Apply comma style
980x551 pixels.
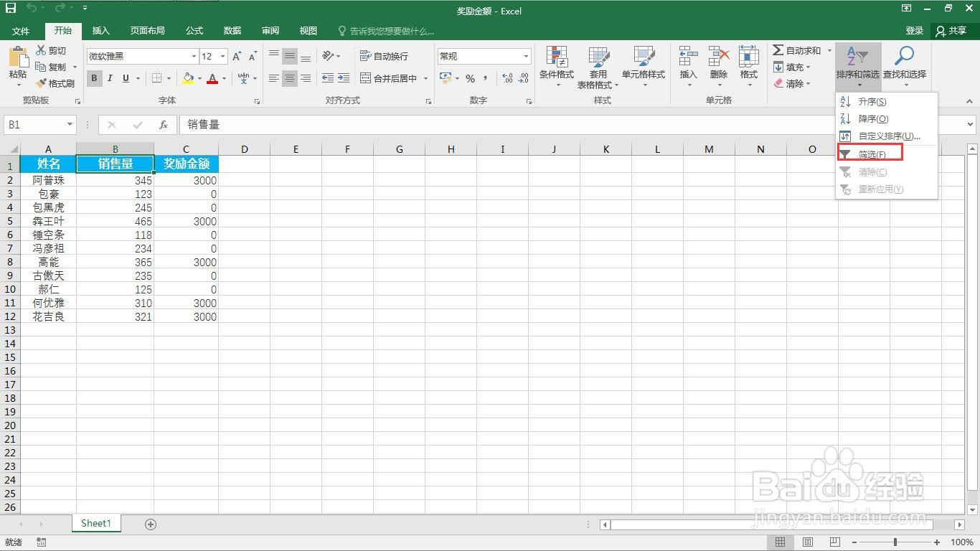point(486,78)
